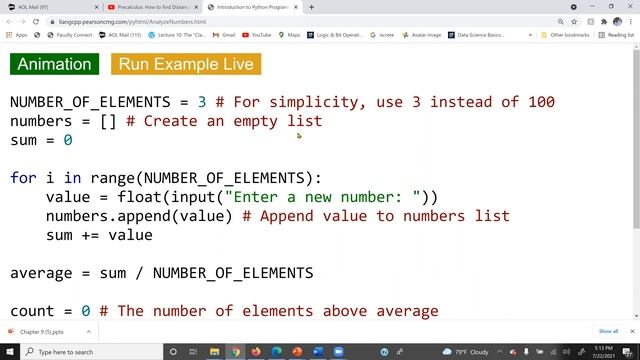Open Zoom from taskbar
640x360 pixels.
[338, 352]
